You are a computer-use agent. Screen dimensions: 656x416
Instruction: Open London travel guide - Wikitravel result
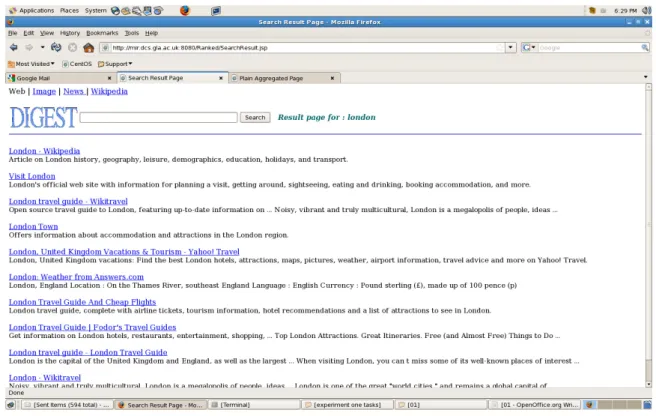(x=68, y=201)
